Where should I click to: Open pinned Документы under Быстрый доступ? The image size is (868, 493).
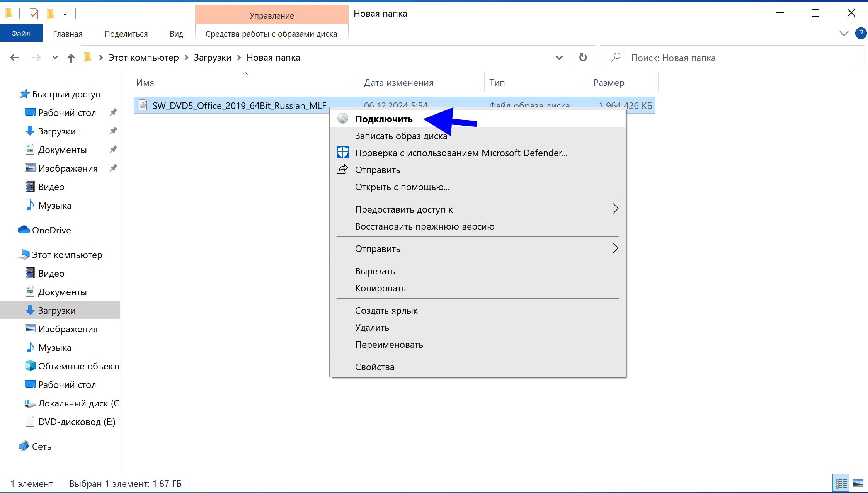click(62, 150)
